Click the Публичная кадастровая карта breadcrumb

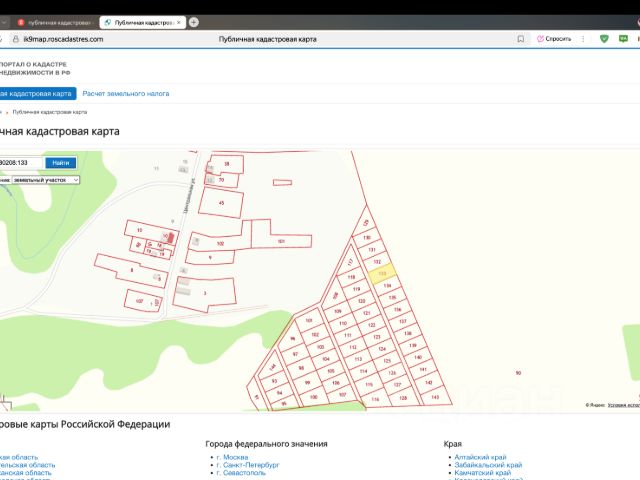50,112
